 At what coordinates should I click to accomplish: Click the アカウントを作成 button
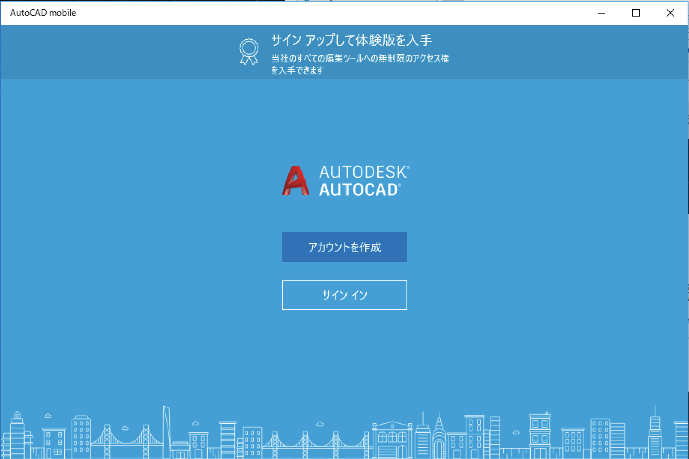point(344,247)
